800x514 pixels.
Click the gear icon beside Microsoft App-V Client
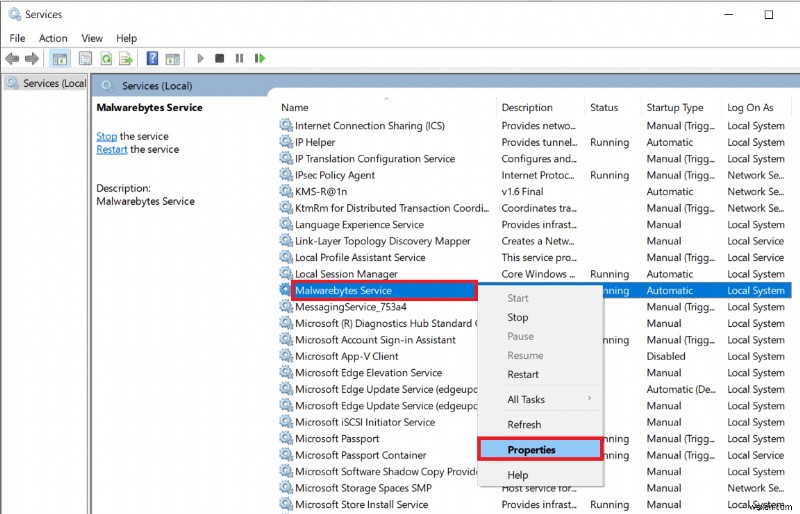pos(286,356)
